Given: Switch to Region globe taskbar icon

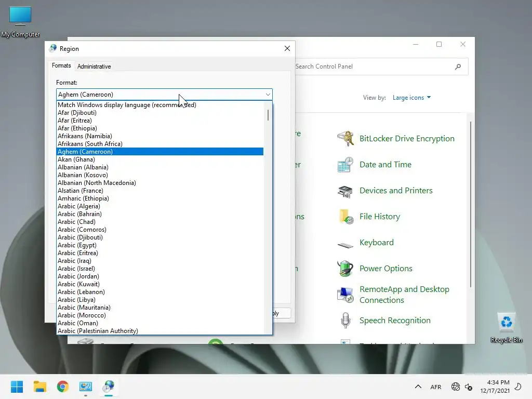Looking at the screenshot, I should pyautogui.click(x=109, y=387).
